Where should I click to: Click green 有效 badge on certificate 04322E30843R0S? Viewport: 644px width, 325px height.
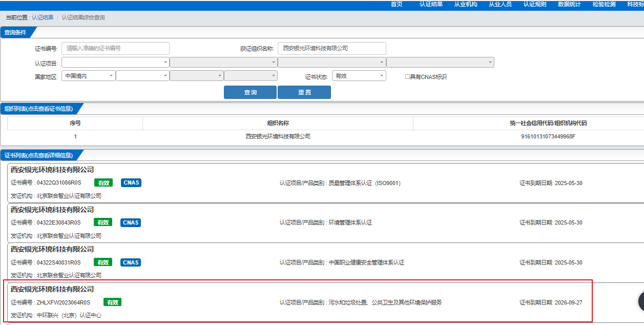pyautogui.click(x=103, y=222)
